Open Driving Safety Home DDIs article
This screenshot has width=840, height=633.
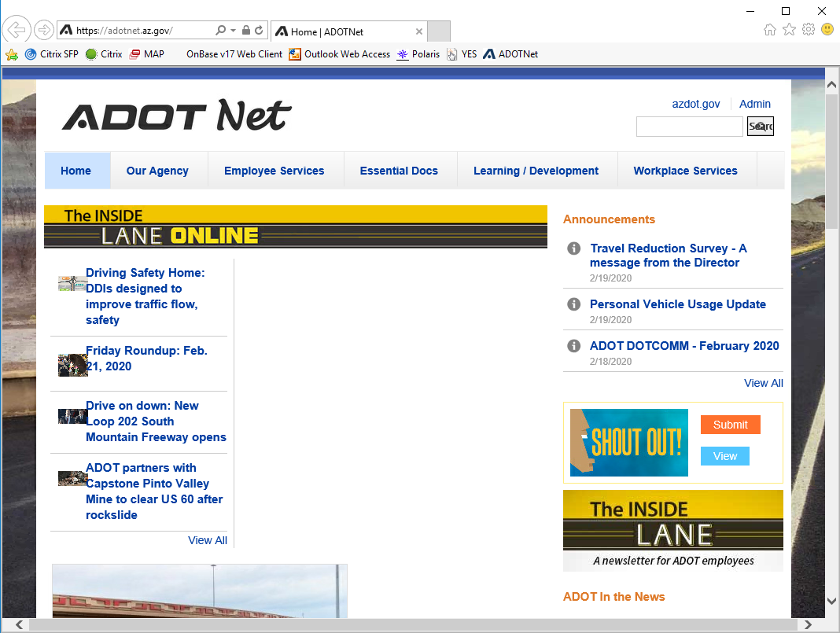[x=146, y=296]
